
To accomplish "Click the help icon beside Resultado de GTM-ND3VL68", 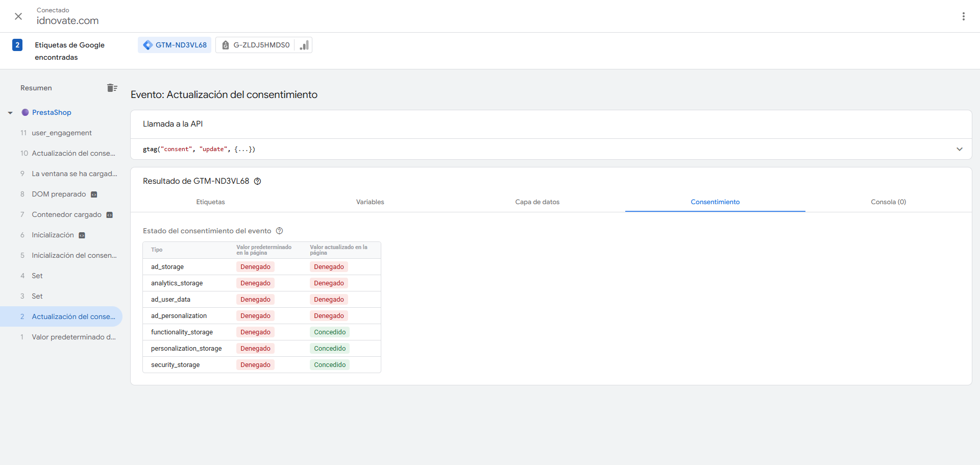I will (x=258, y=181).
